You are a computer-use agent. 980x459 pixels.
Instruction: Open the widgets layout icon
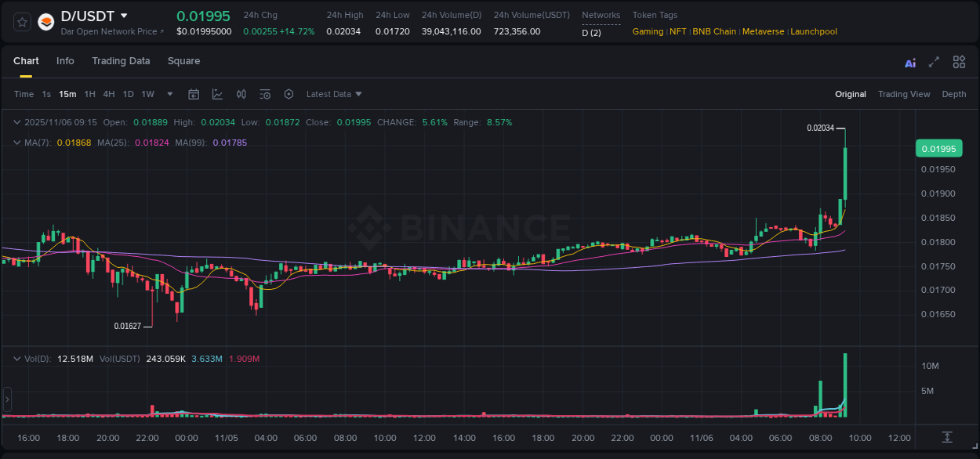959,61
